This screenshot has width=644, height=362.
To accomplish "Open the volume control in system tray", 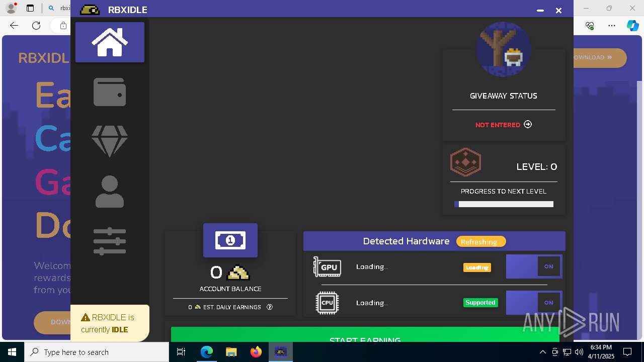I will click(579, 352).
